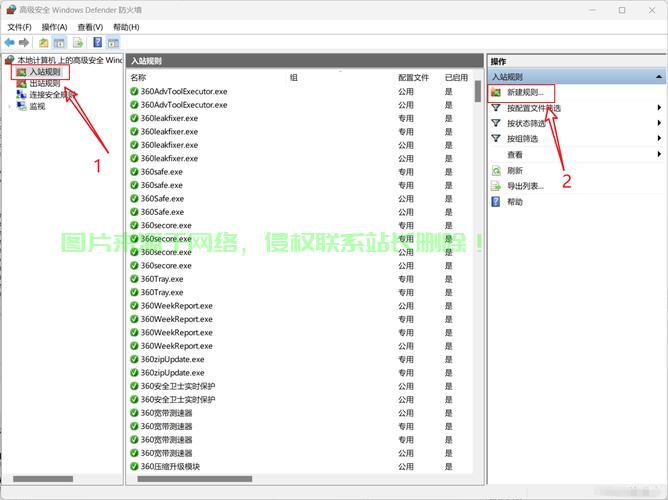Expand the 监视 tree node arrow
Viewport: 668px width, 500px height.
(x=10, y=106)
